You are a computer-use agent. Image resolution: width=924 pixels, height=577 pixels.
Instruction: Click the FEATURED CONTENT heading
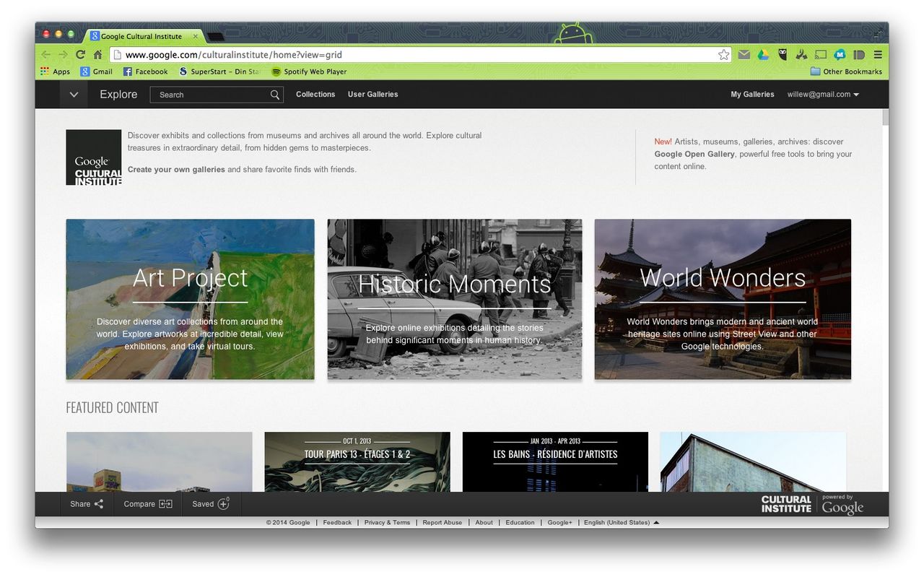[112, 408]
